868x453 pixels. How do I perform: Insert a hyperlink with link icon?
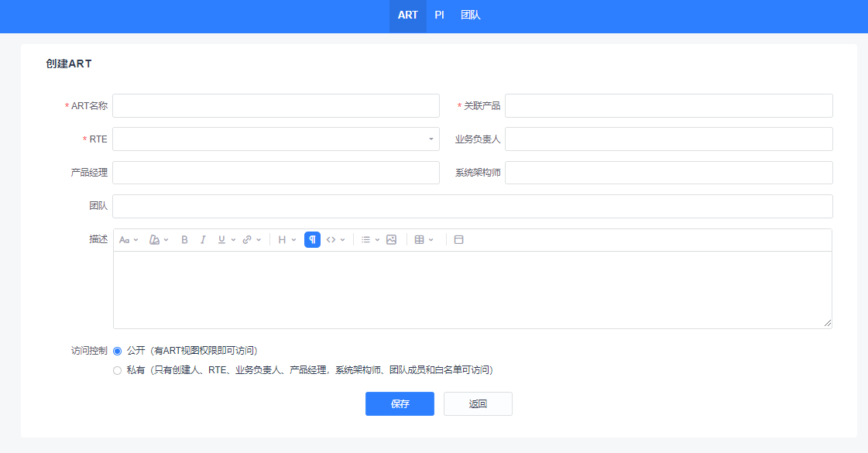[247, 240]
